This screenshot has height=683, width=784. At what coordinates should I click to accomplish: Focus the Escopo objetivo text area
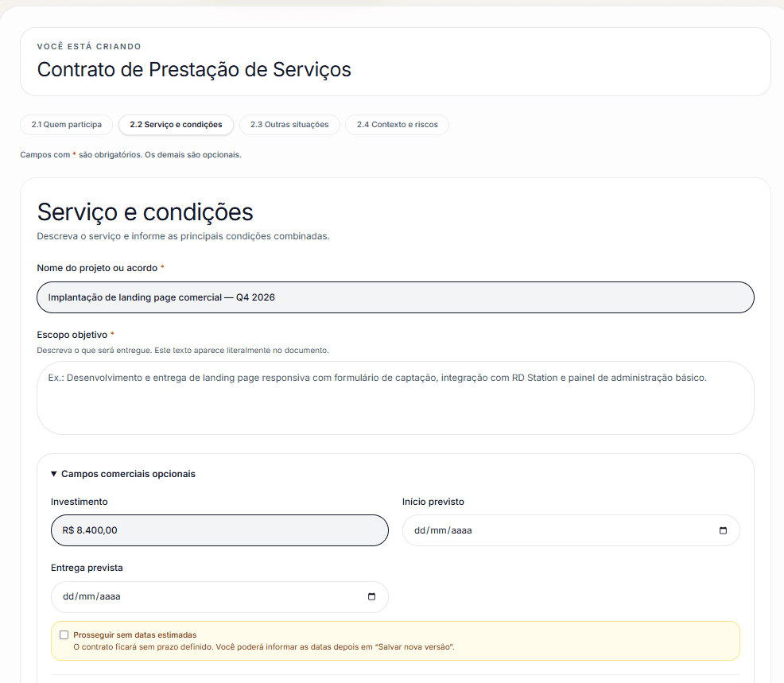coord(395,398)
